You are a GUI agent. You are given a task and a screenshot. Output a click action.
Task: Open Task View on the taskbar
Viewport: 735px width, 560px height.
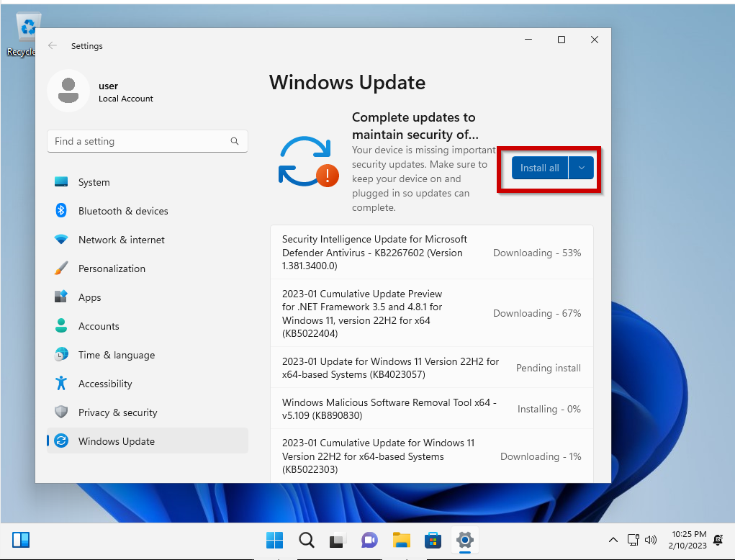click(338, 541)
